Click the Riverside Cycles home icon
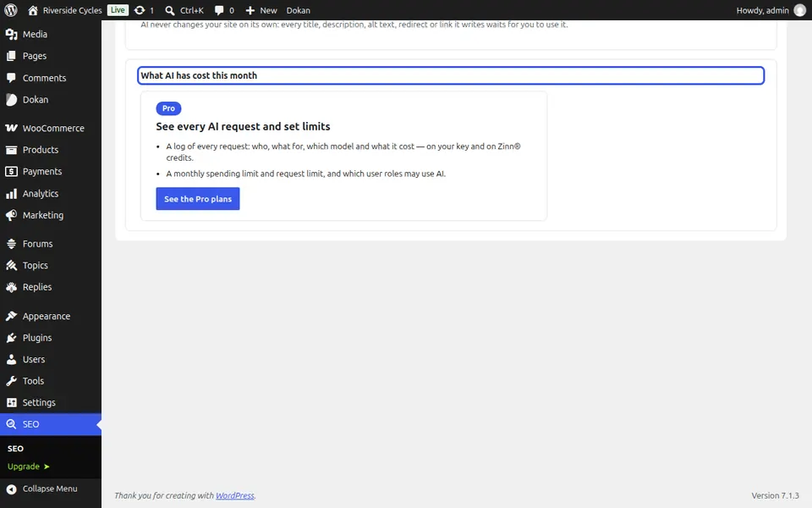This screenshot has height=508, width=812. coord(33,10)
